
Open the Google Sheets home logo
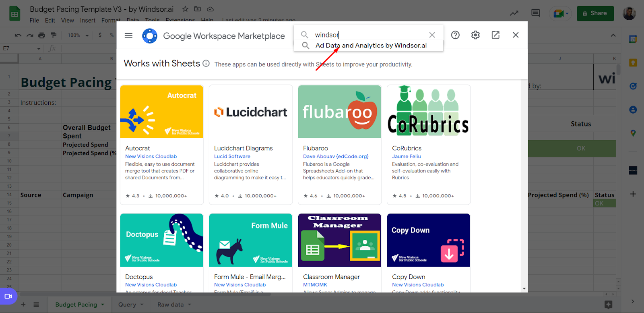point(15,14)
